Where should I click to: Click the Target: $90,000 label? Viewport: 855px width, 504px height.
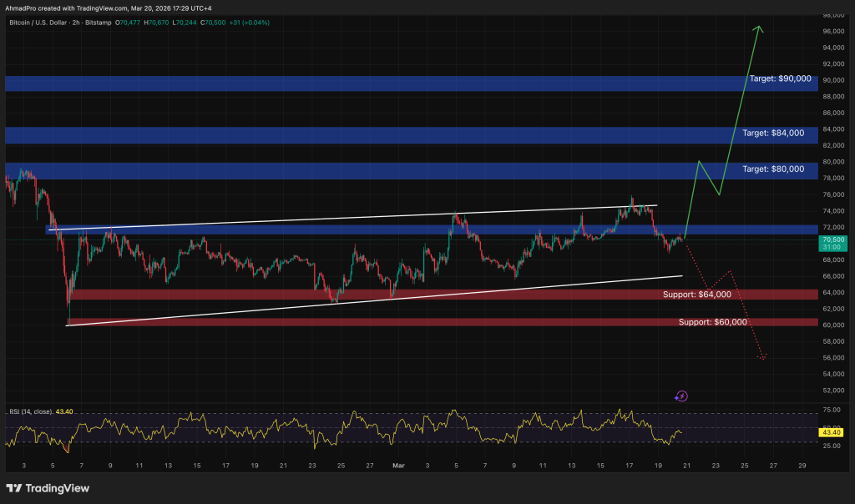tap(780, 78)
